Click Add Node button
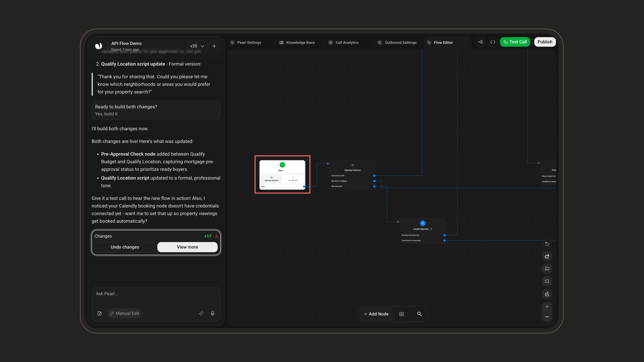Viewport: 644px width, 362px height. tap(376, 314)
